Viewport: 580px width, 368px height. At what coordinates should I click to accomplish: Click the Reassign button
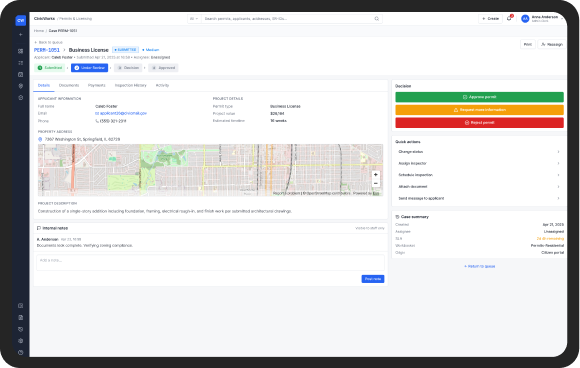[x=552, y=44]
